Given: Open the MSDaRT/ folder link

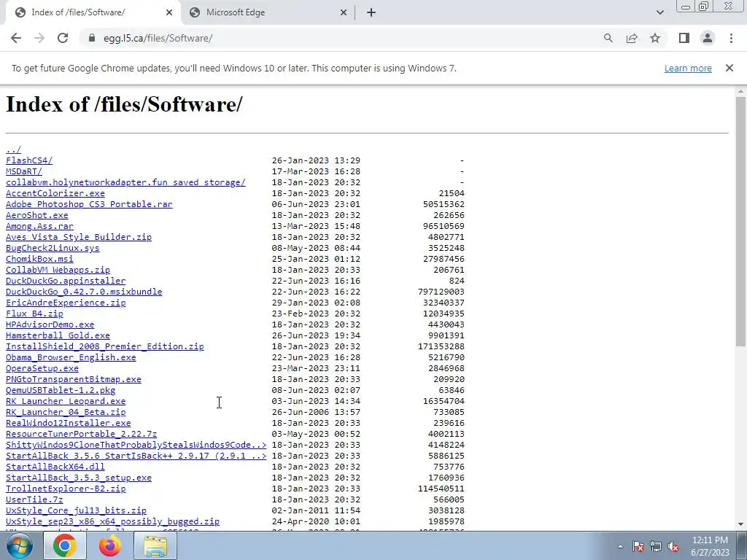Looking at the screenshot, I should (x=24, y=171).
